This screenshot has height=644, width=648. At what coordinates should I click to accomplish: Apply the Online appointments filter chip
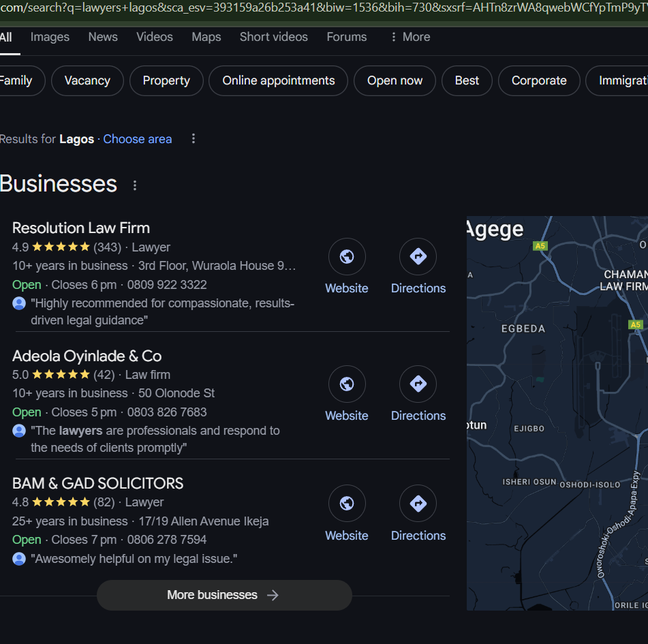click(279, 80)
